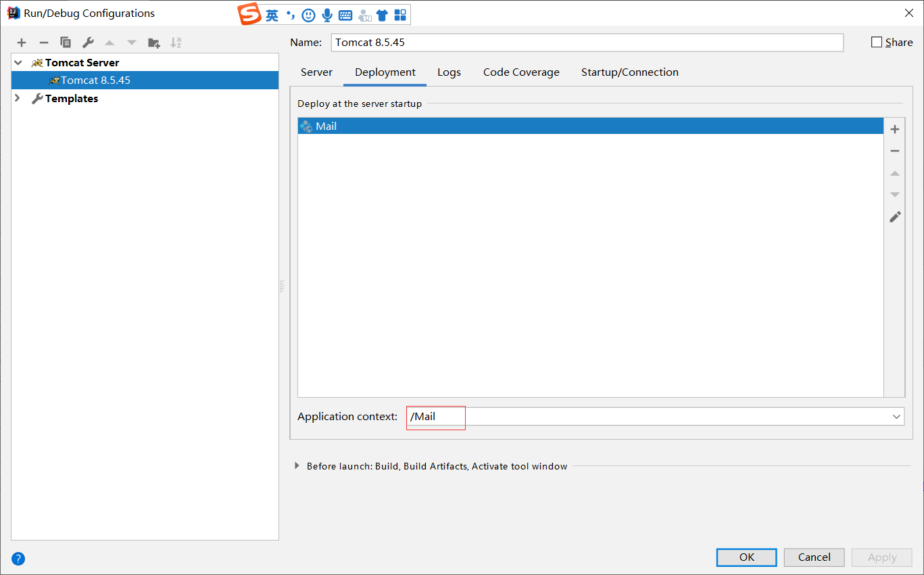Open Sogou toolbox grid icon
Screen dimensions: 924x575
pos(400,15)
